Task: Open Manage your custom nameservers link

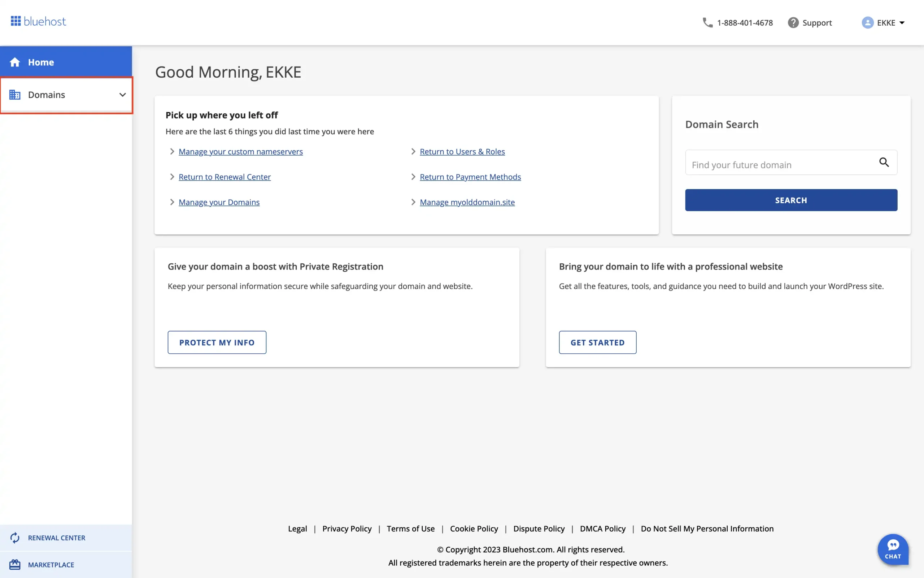Action: 240,151
